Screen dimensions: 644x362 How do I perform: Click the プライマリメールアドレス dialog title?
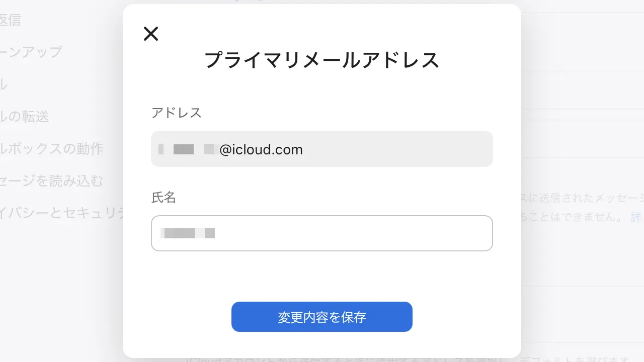tap(321, 59)
